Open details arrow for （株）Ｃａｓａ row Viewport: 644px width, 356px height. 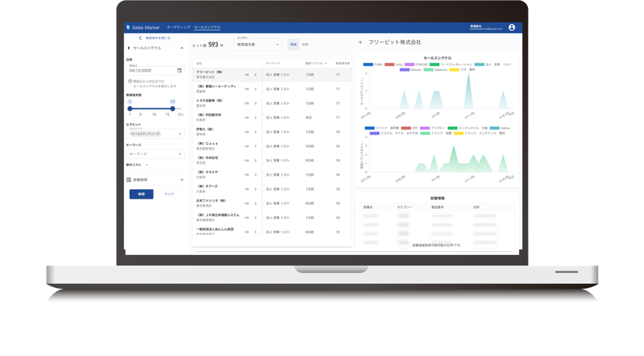[256, 146]
